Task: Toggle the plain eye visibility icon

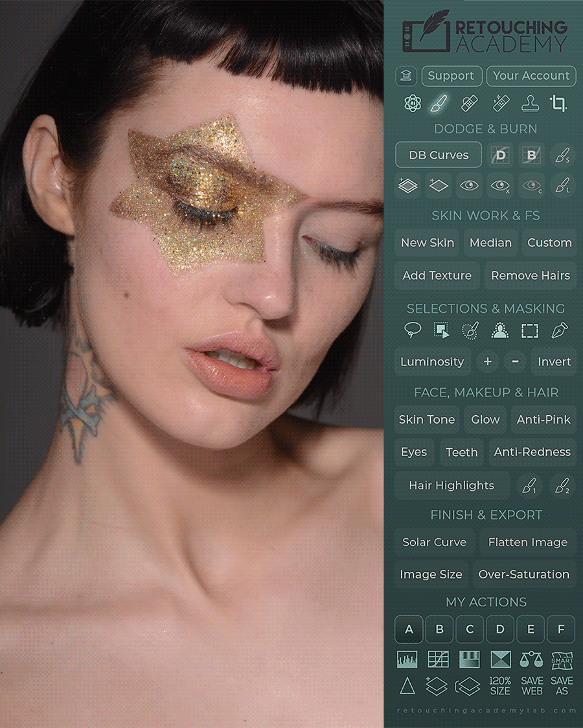Action: [470, 186]
